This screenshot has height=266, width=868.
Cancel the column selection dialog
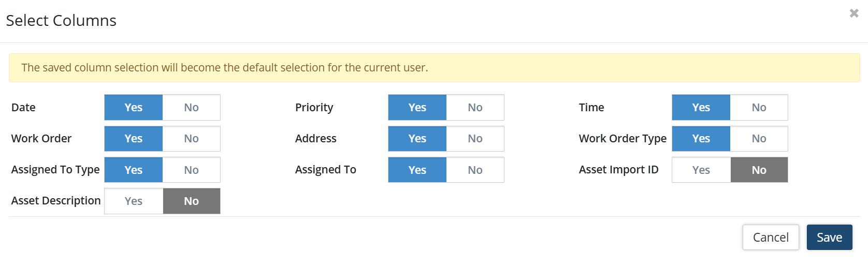coord(771,238)
